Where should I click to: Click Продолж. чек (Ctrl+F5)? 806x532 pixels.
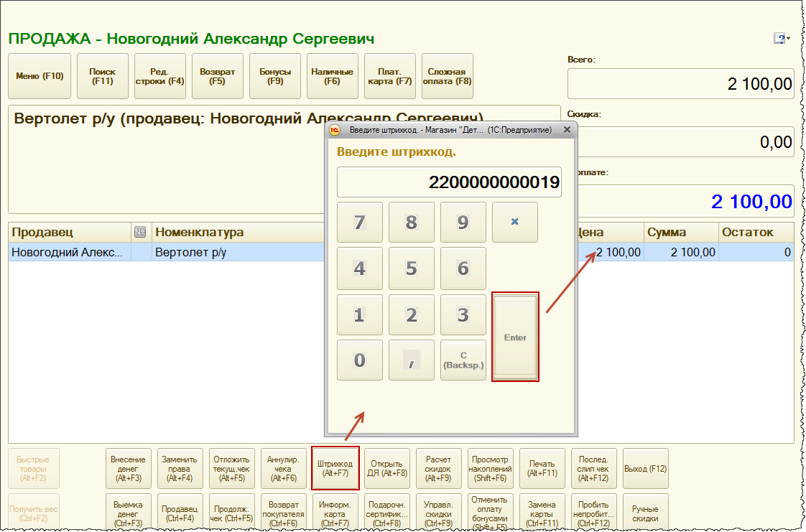pos(232,513)
